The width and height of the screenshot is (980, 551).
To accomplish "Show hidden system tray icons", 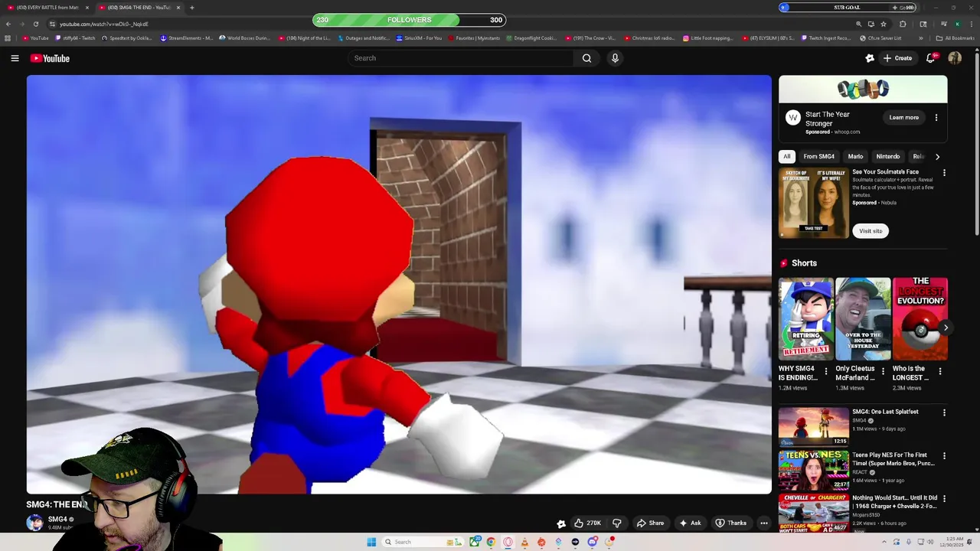I will [884, 542].
